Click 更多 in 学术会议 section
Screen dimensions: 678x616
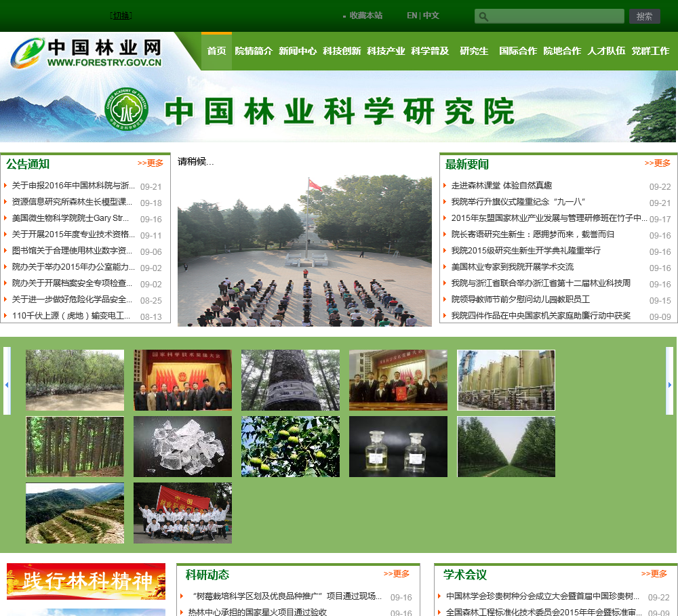[654, 573]
